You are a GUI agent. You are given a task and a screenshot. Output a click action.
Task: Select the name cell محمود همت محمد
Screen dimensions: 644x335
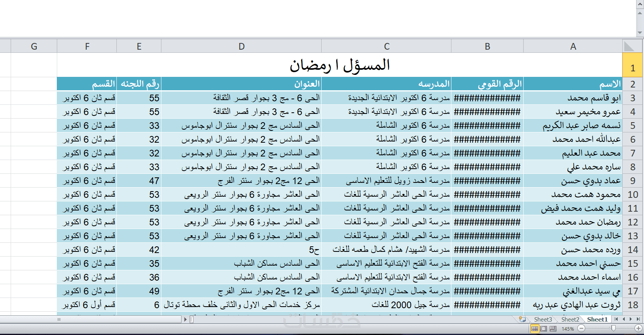(573, 194)
